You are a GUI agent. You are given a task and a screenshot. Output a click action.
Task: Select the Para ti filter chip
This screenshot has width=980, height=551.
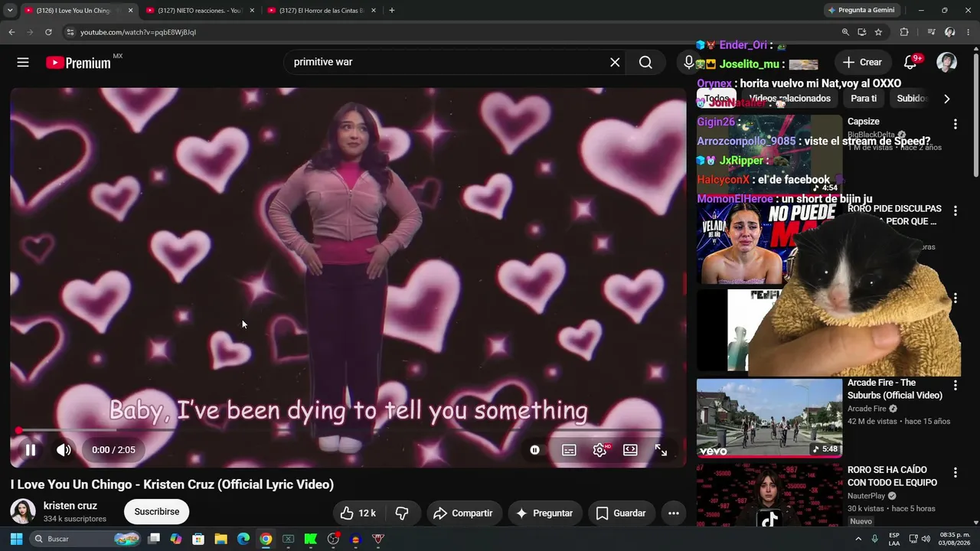coord(864,99)
